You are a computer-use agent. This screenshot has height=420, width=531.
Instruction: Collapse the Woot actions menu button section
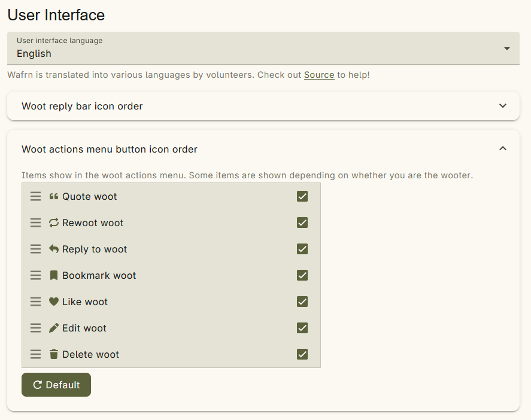pyautogui.click(x=503, y=148)
